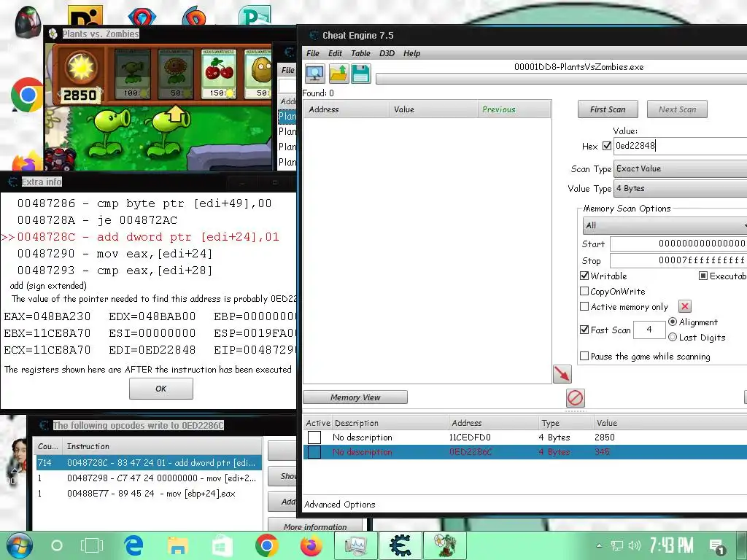Open File Explorer from the taskbar

coord(178,545)
